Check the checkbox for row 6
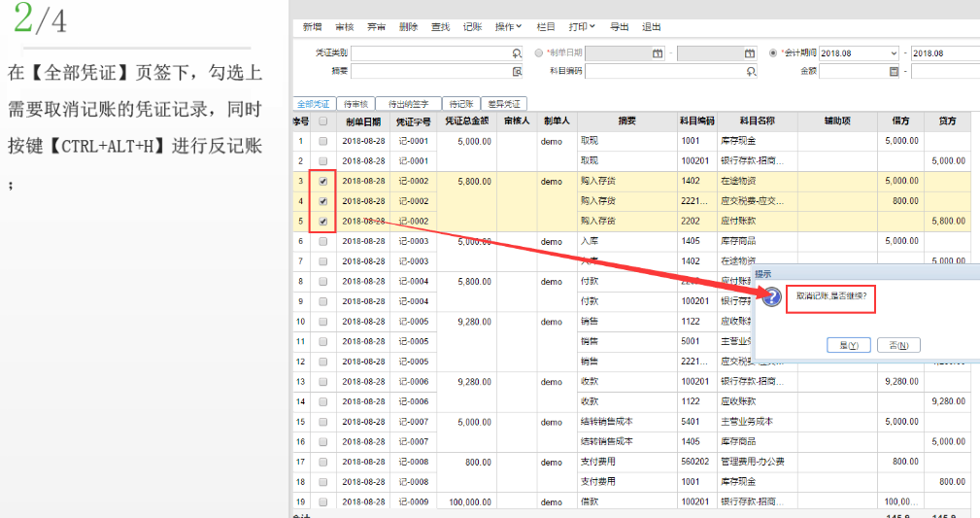The image size is (980, 518). [323, 241]
